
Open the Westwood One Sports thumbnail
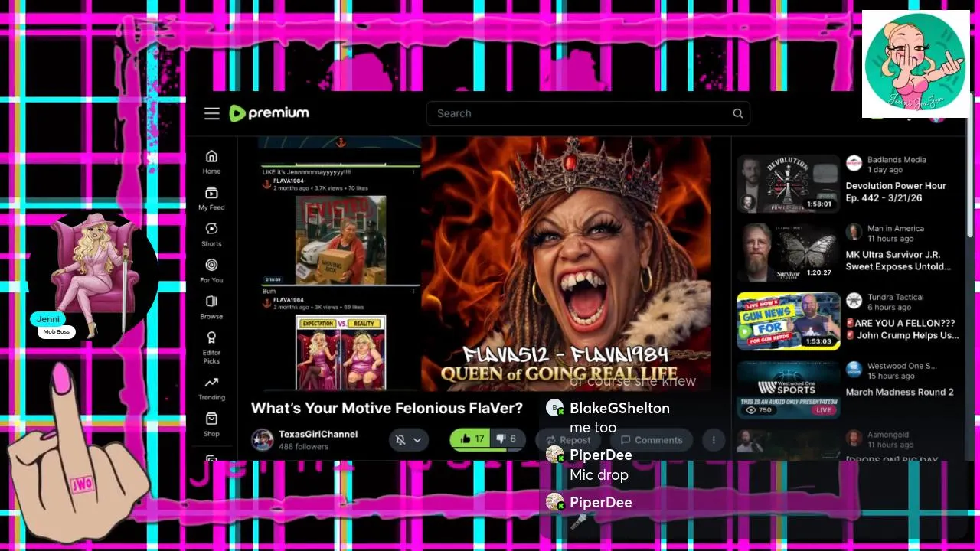[x=789, y=390]
